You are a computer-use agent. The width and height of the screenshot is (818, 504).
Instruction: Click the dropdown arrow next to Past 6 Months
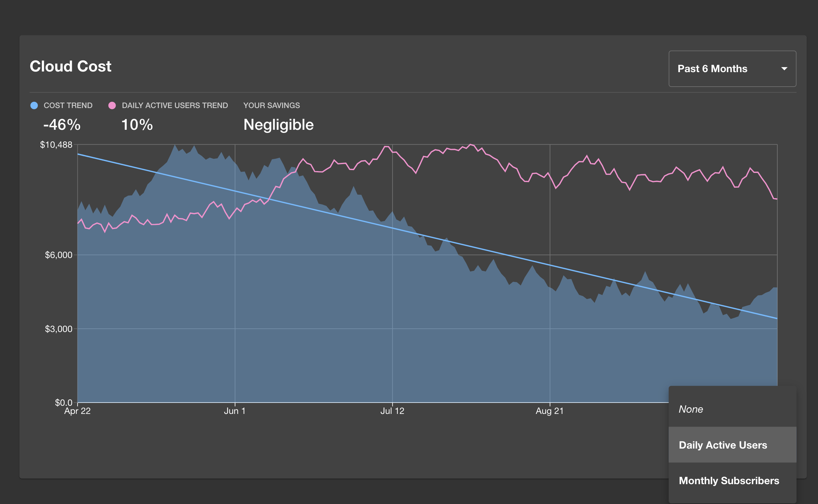tap(784, 69)
